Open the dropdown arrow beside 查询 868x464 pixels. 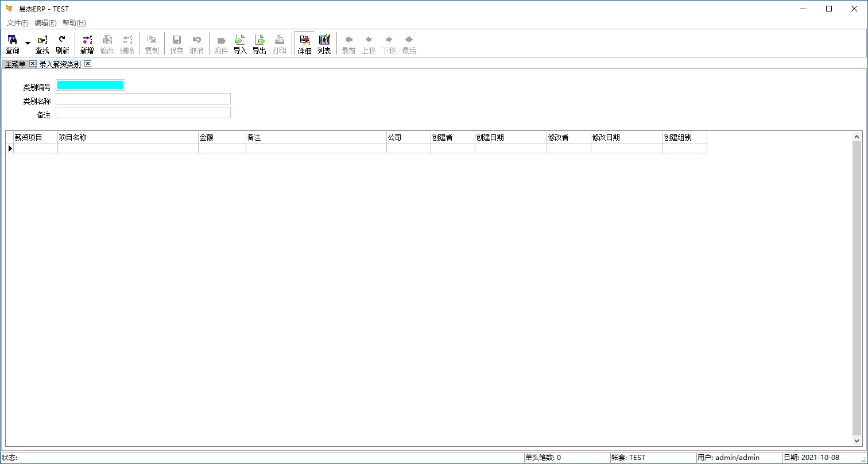pyautogui.click(x=28, y=44)
